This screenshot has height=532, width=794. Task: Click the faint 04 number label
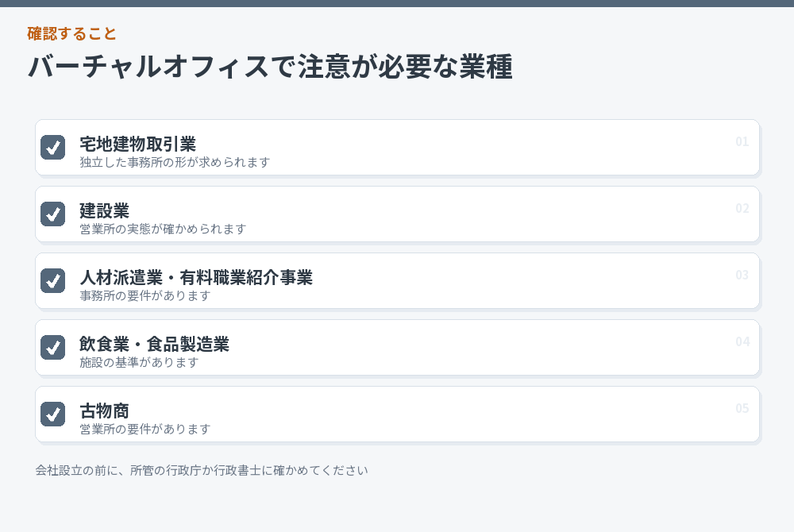(x=742, y=341)
